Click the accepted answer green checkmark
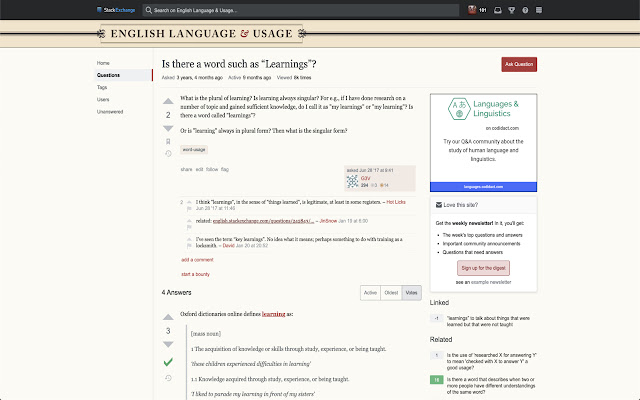640x400 pixels. point(168,362)
